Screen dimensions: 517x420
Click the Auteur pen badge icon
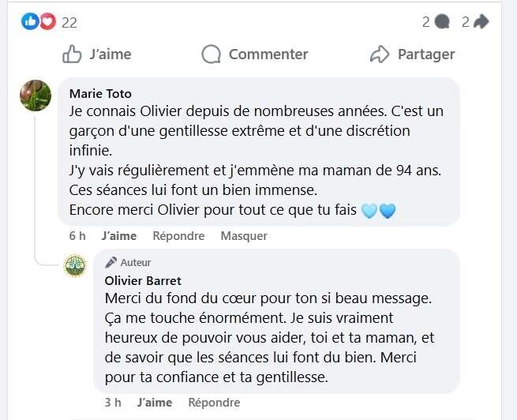pyautogui.click(x=111, y=262)
